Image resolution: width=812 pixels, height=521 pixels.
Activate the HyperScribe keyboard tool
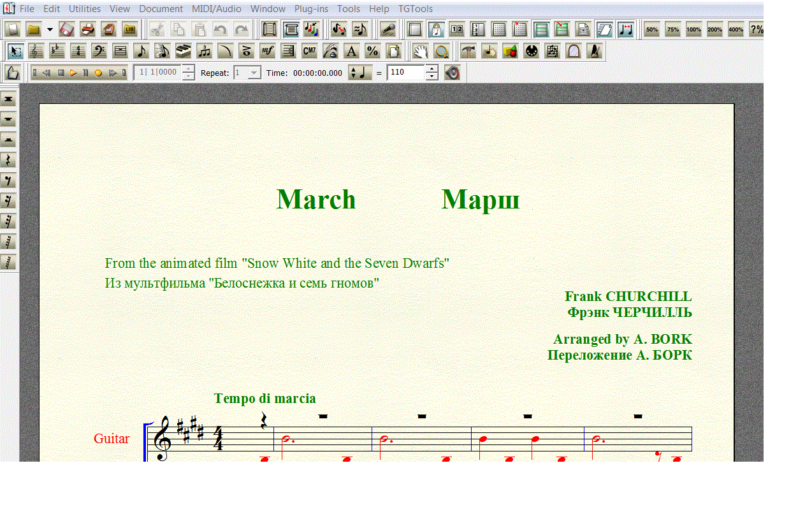pos(183,51)
